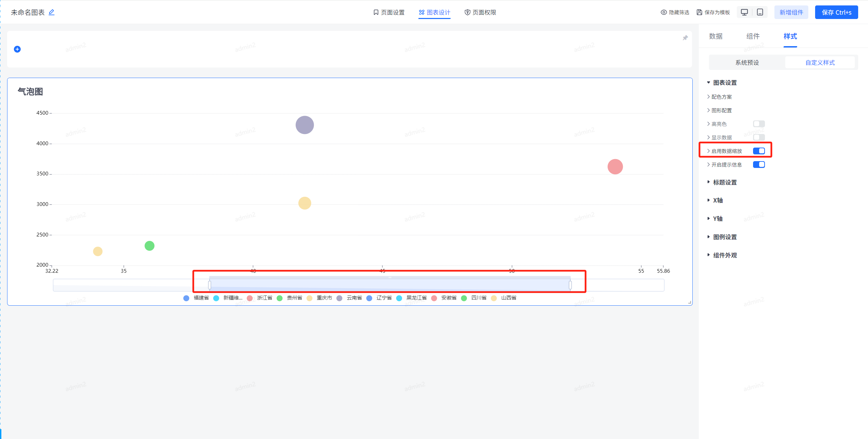
Task: Select the 系统预设 style option
Action: tap(747, 62)
